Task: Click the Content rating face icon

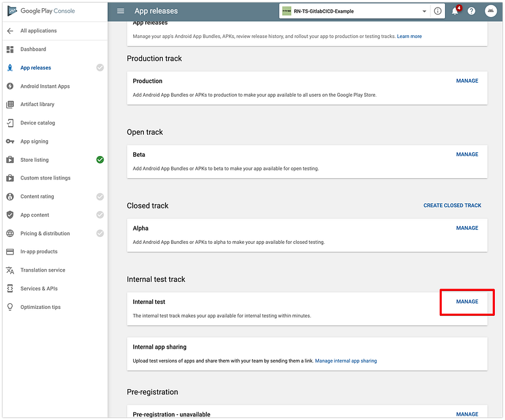Action: 10,196
